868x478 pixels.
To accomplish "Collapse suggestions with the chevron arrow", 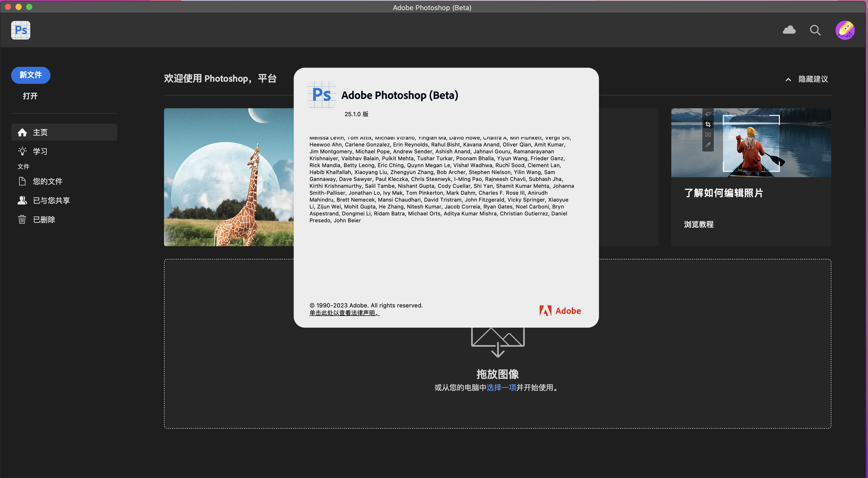I will [x=788, y=79].
